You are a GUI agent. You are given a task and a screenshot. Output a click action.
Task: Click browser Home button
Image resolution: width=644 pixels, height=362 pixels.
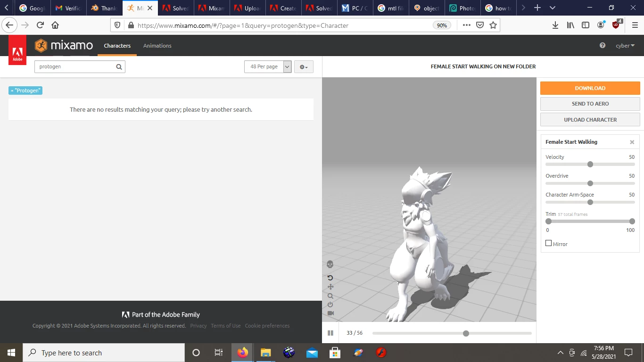coord(55,25)
